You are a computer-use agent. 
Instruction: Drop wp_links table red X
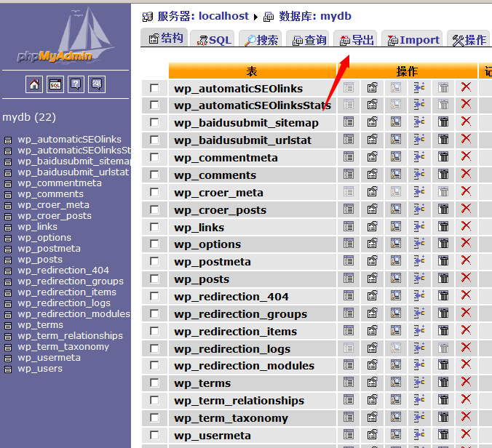tap(466, 225)
